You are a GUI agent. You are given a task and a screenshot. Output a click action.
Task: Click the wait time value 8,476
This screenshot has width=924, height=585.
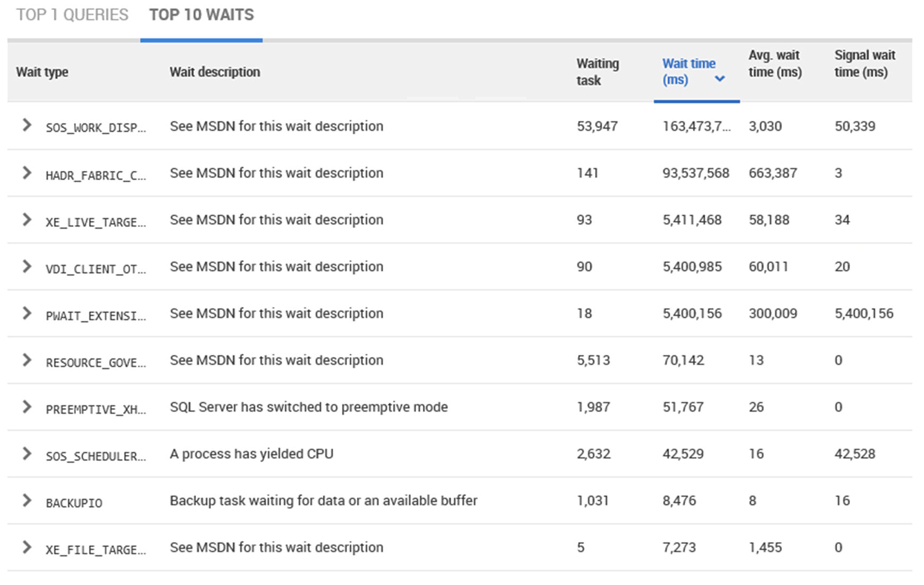point(679,500)
